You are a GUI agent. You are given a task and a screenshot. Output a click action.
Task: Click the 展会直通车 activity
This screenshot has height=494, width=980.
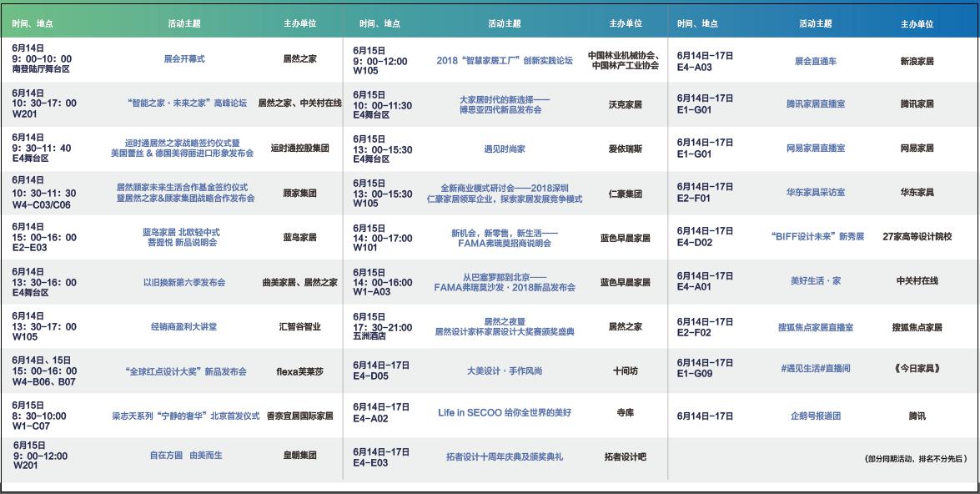tap(816, 61)
